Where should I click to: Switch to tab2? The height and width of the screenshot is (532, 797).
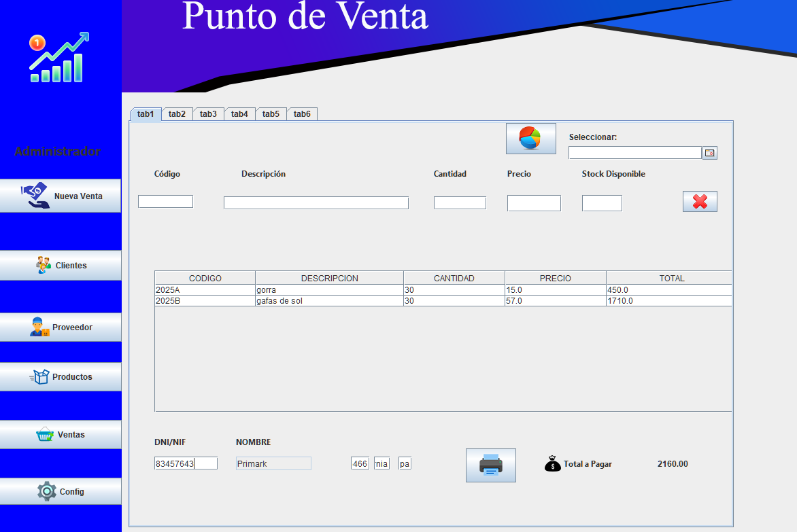[x=177, y=114]
